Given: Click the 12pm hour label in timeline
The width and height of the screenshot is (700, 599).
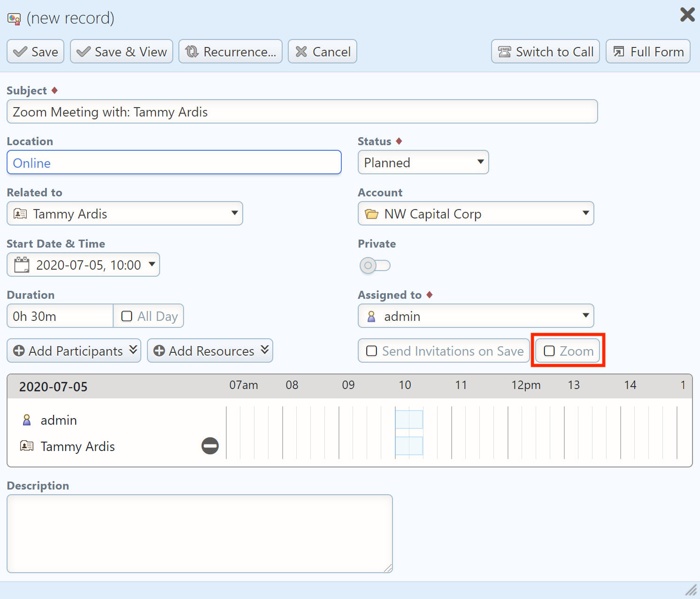Looking at the screenshot, I should (x=526, y=385).
